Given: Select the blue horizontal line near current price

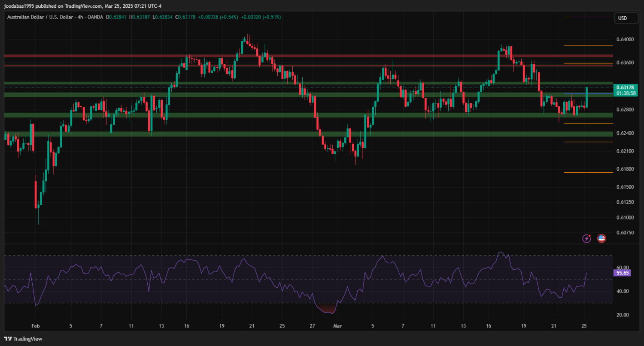Looking at the screenshot, I should (x=588, y=93).
